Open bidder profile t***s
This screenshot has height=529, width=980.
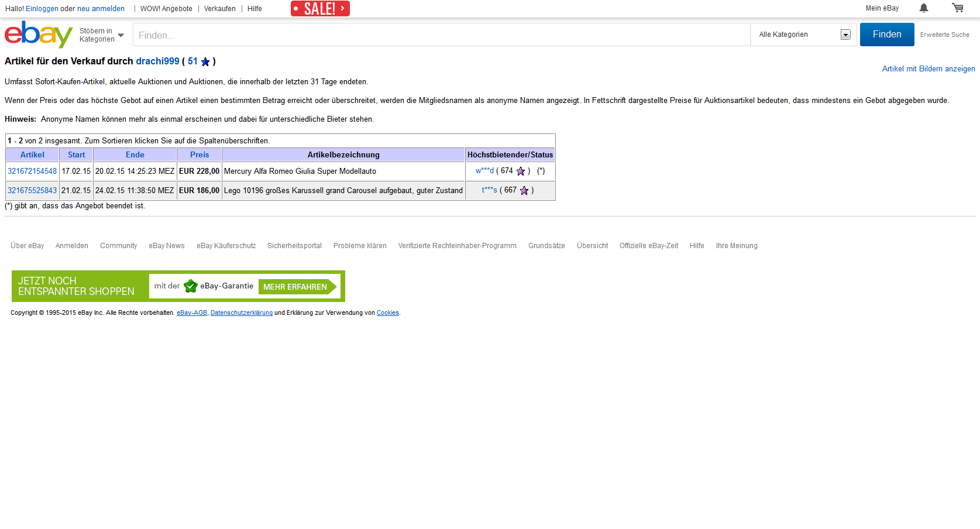(489, 190)
